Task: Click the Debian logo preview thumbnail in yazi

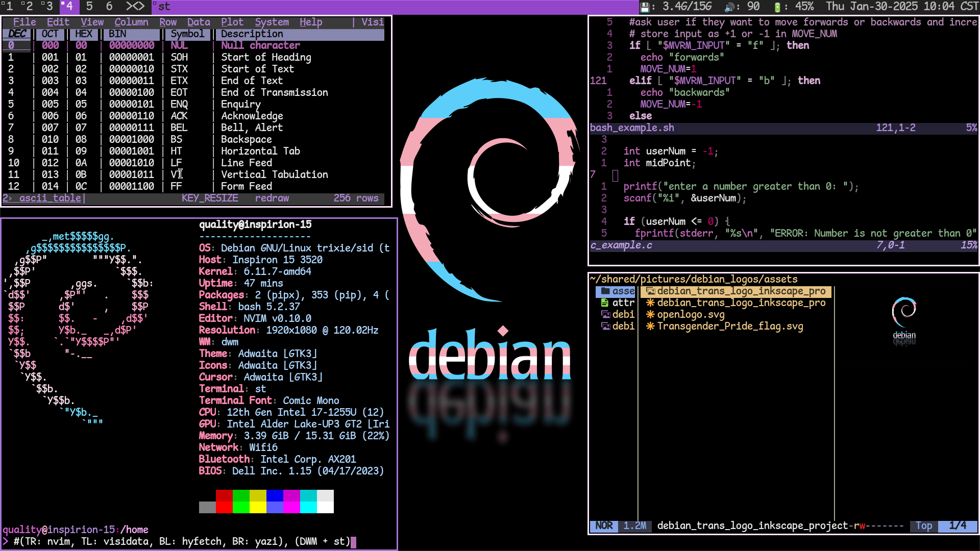Action: pyautogui.click(x=904, y=320)
